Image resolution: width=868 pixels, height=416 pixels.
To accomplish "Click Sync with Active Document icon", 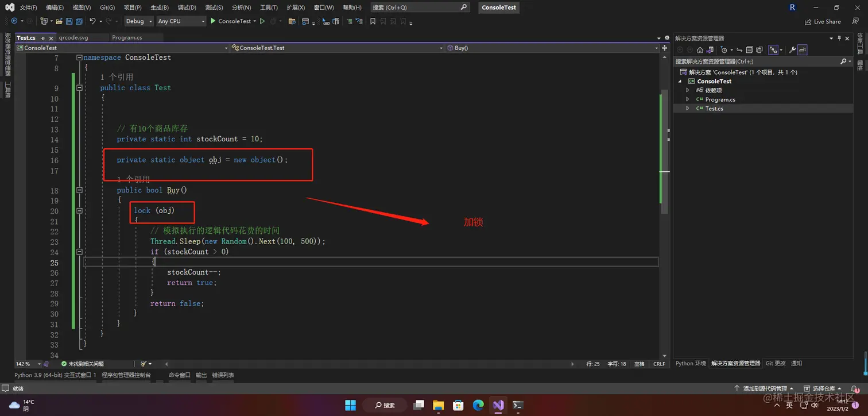I will (x=739, y=50).
